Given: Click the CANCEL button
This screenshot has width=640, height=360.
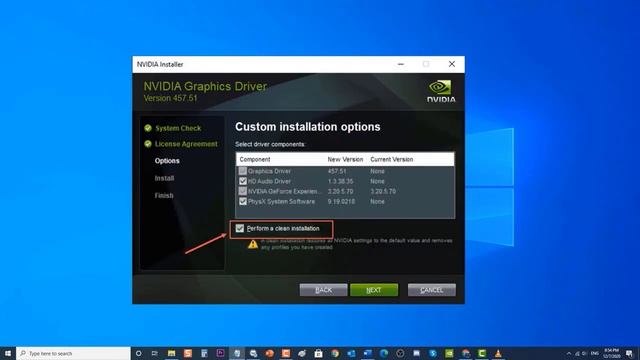Looking at the screenshot, I should pyautogui.click(x=432, y=290).
